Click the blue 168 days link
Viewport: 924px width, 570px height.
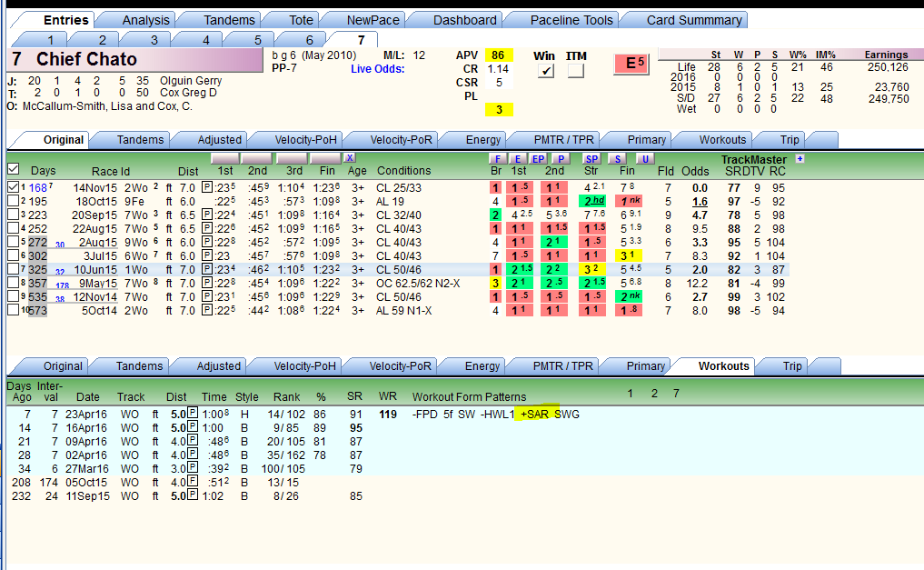pos(38,188)
